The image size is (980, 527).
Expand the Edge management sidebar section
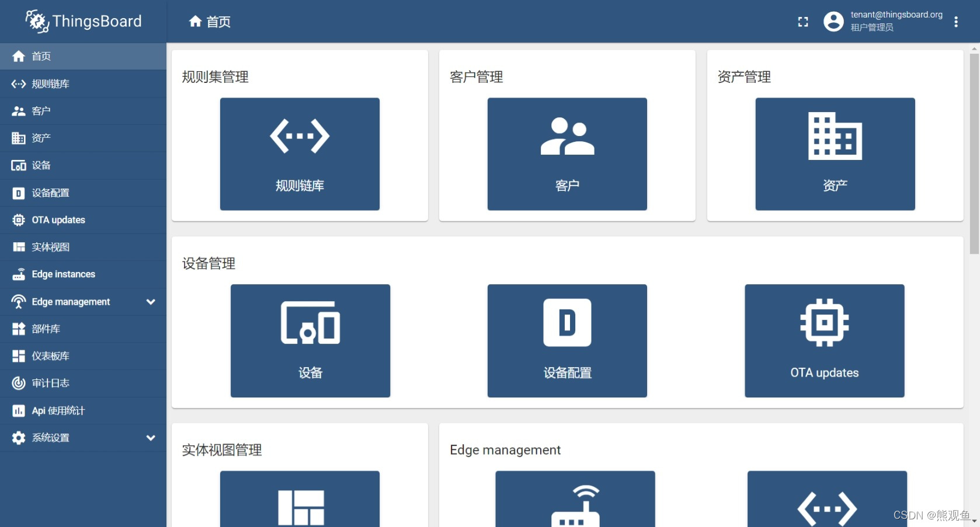[x=151, y=302]
